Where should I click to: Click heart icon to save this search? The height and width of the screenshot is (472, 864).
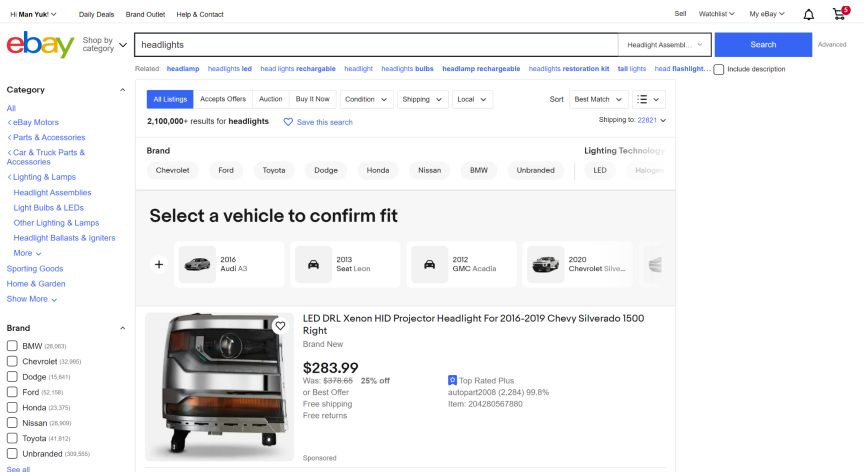288,122
